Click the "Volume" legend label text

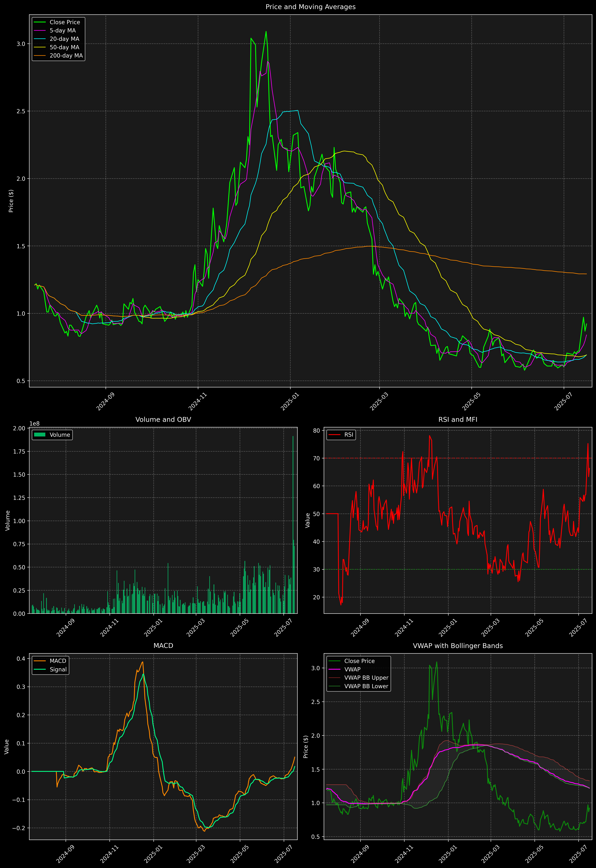(60, 435)
